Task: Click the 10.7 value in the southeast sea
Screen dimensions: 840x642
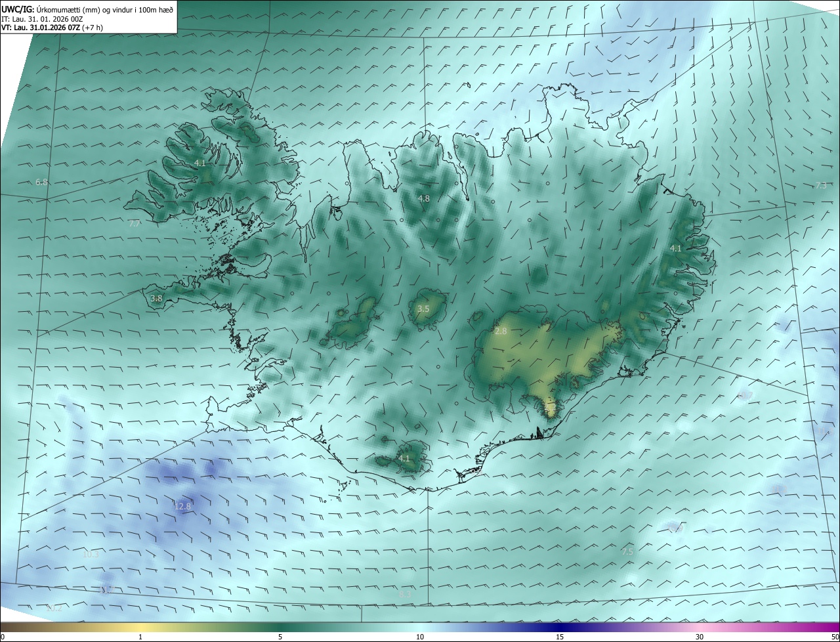Action: coord(745,395)
